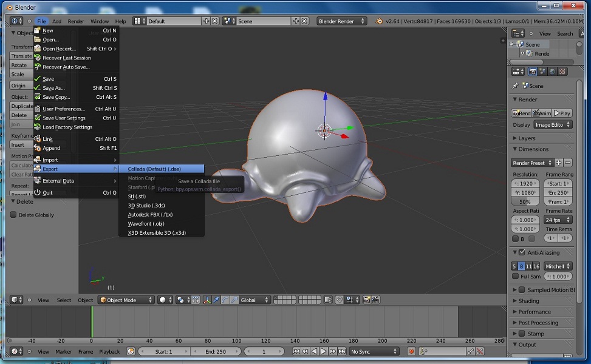Image resolution: width=591 pixels, height=364 pixels.
Task: Click the pin icon beside Scene
Action: tap(516, 86)
